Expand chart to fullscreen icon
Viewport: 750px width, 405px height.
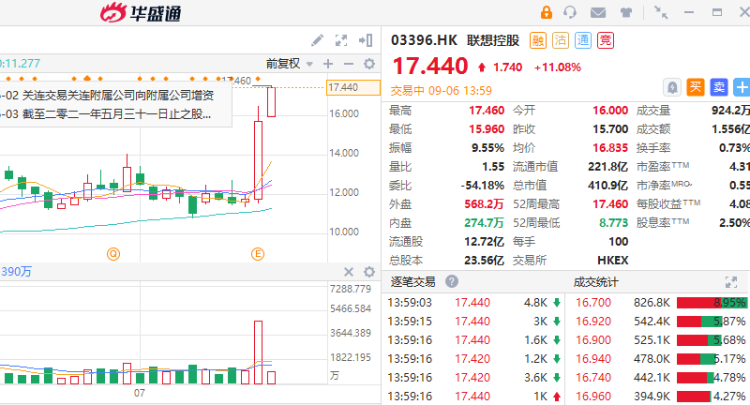point(341,40)
